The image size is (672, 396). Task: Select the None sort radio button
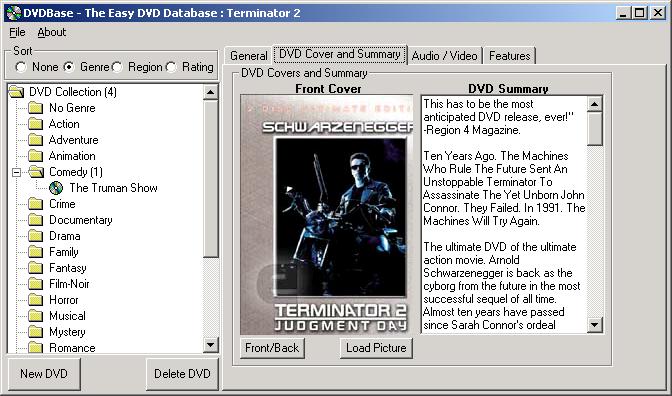coord(20,67)
